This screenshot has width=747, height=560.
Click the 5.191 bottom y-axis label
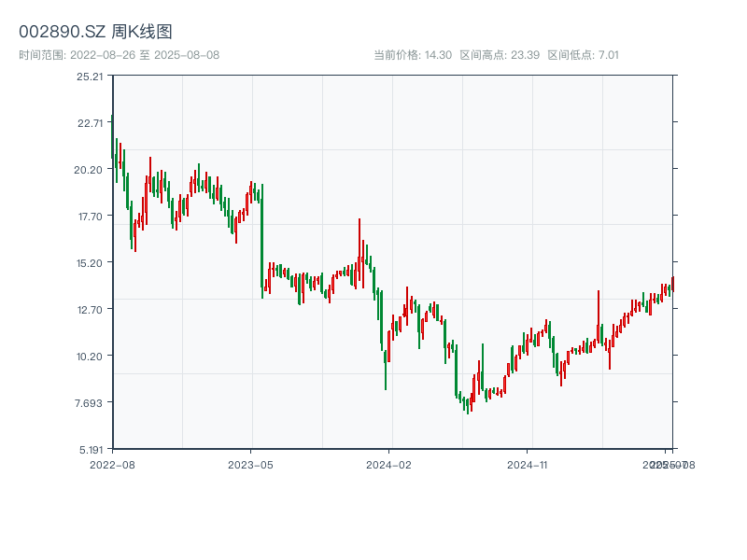pos(91,449)
